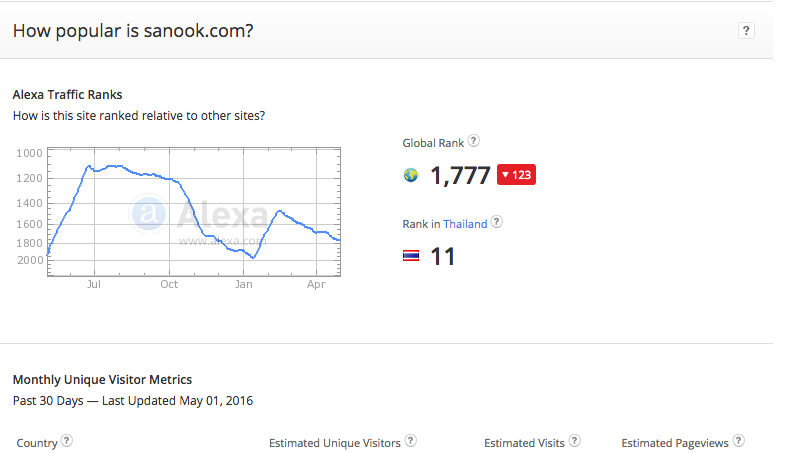
Task: Show help for Estimated Unique Visitors
Action: click(x=411, y=441)
